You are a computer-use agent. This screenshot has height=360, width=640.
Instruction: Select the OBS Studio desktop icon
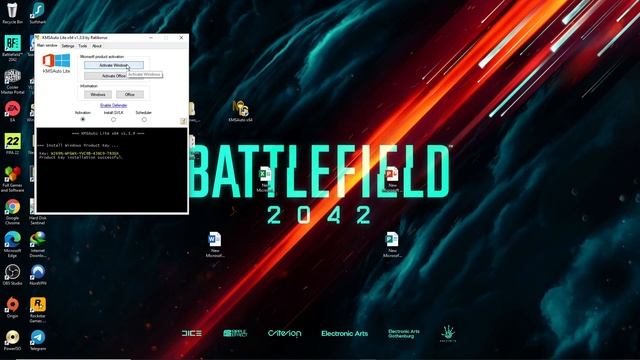tap(12, 274)
